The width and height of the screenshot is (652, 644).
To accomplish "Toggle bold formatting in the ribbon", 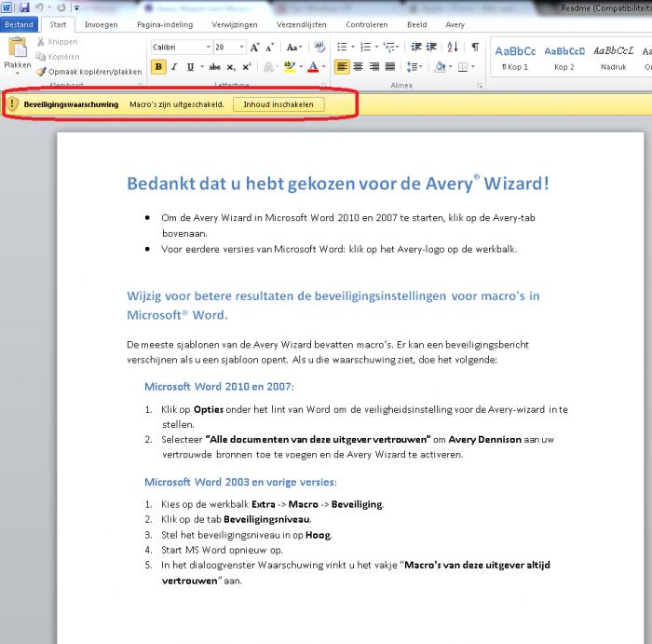I will click(158, 67).
